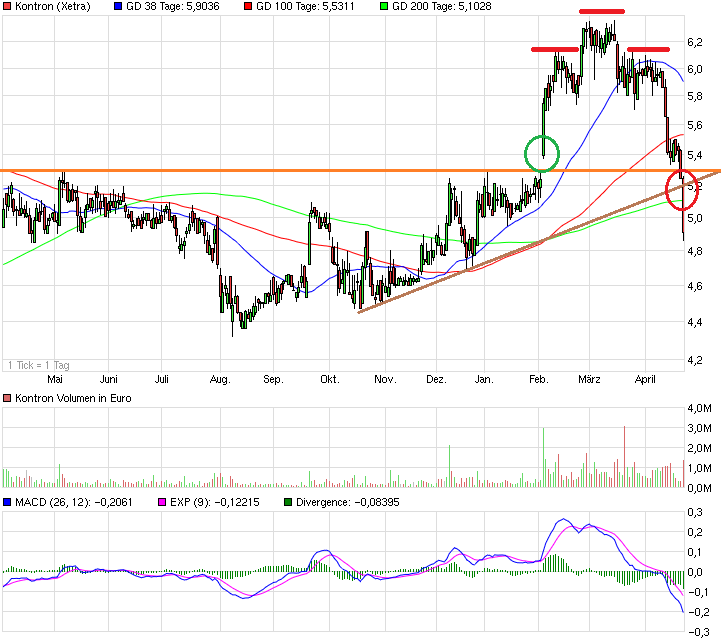Click the 4,2 price axis value
The width and height of the screenshot is (721, 640).
[x=695, y=360]
